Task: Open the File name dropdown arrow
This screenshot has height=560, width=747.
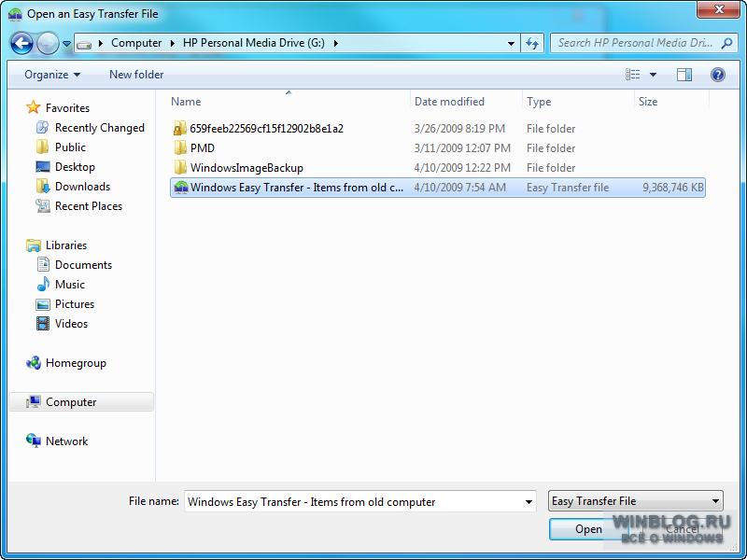Action: (x=529, y=501)
